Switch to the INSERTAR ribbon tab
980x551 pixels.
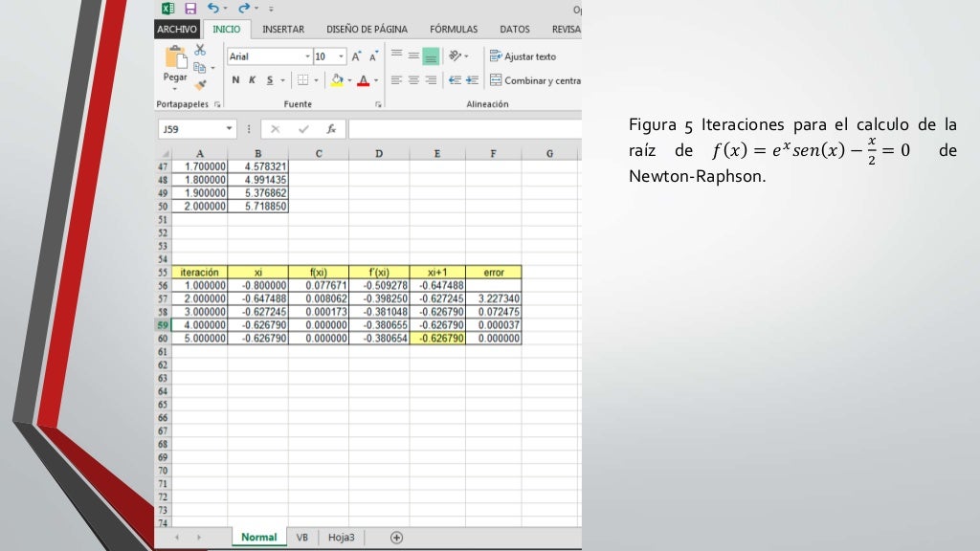[x=283, y=30]
